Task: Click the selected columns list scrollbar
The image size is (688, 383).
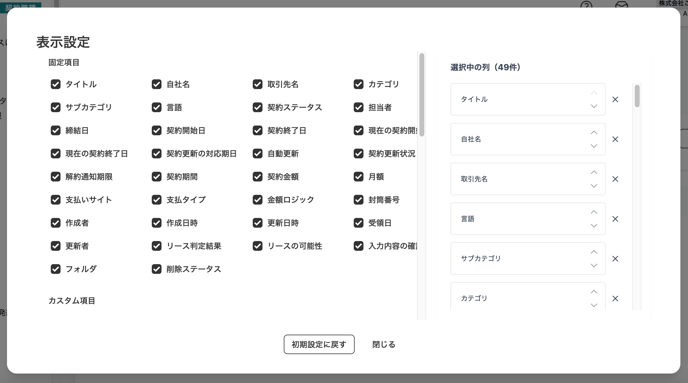Action: click(x=637, y=96)
